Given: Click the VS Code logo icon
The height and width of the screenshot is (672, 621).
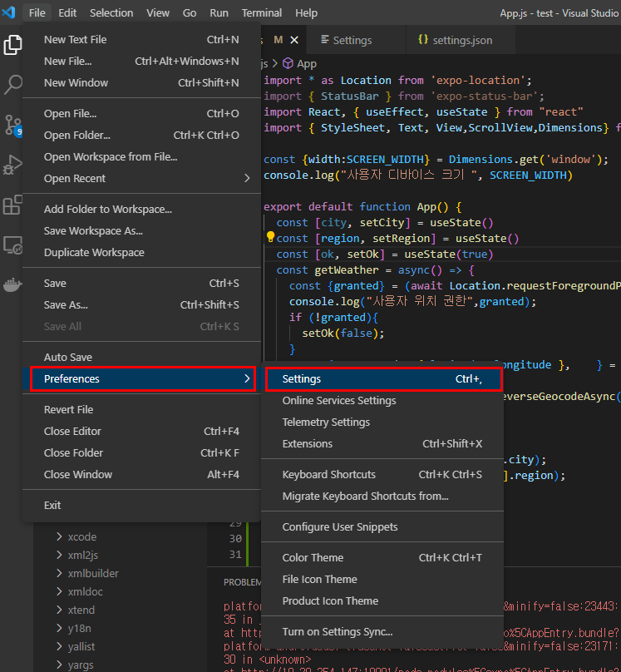Looking at the screenshot, I should 9,12.
